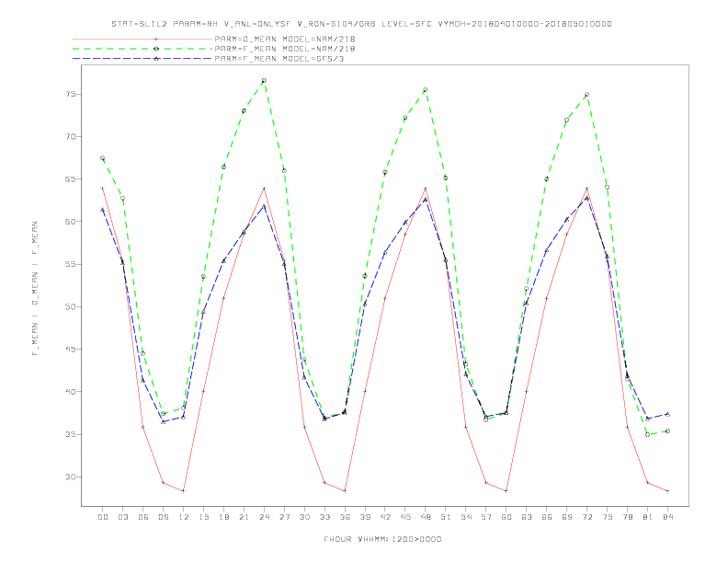The height and width of the screenshot is (563, 728).
Task: Click x-axis tick label 12
Action: pos(184,517)
